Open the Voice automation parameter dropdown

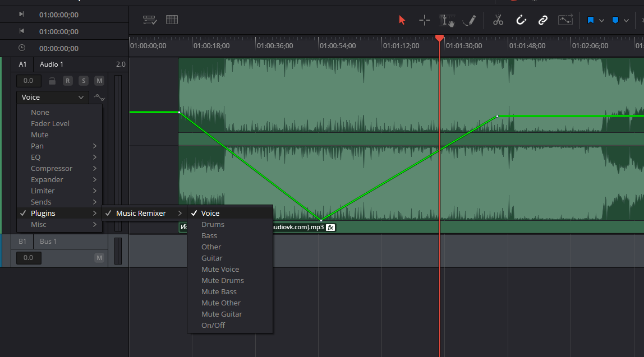53,98
